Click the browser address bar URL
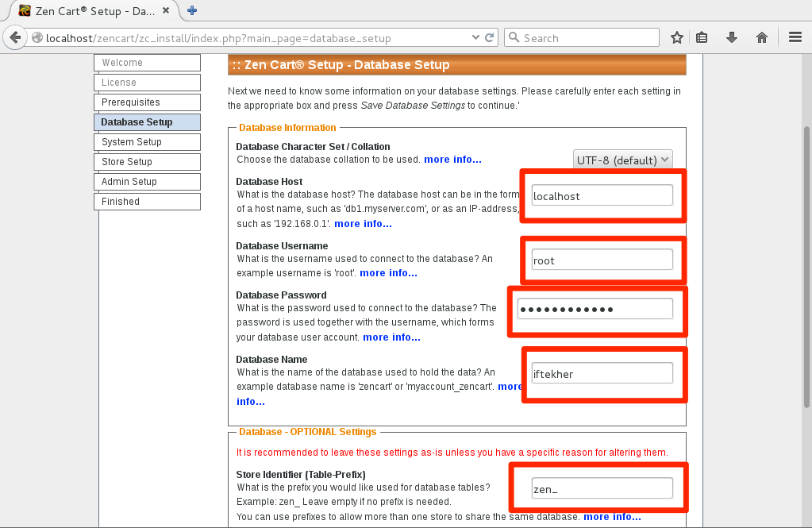 tap(248, 38)
